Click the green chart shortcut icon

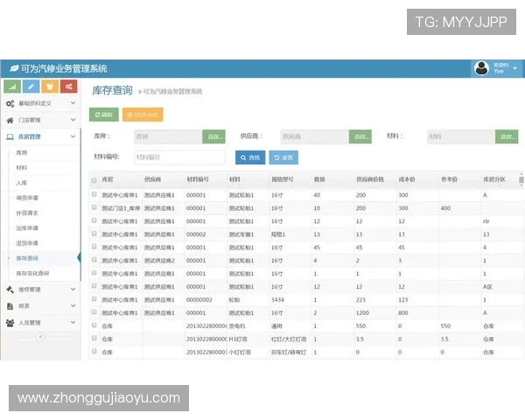point(14,87)
